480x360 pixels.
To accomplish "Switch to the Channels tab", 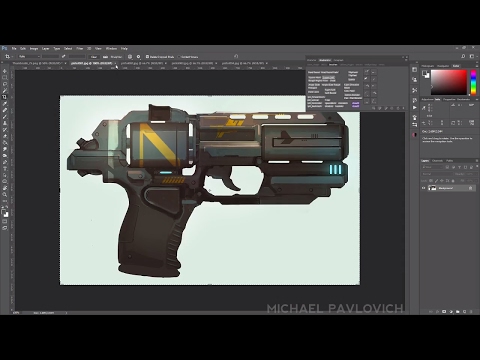I will (437, 161).
